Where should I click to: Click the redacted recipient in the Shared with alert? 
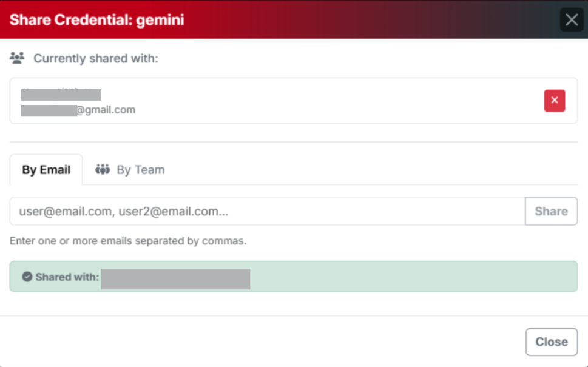175,279
